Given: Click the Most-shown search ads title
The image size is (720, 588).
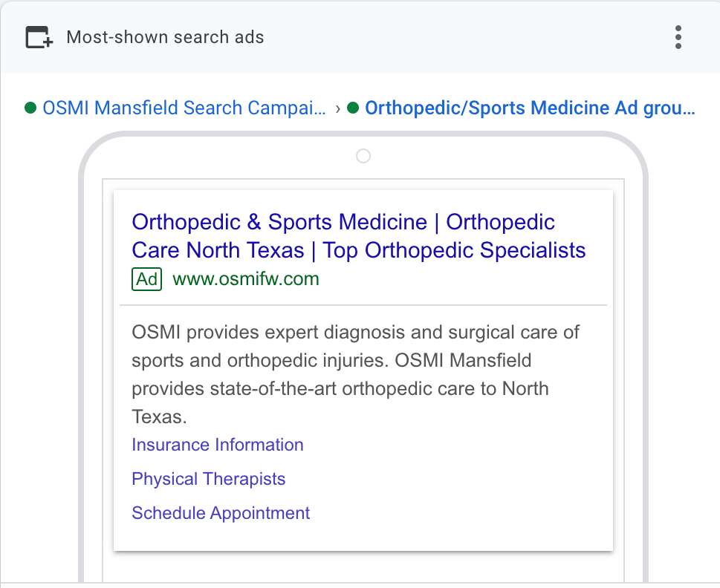Looking at the screenshot, I should point(165,37).
